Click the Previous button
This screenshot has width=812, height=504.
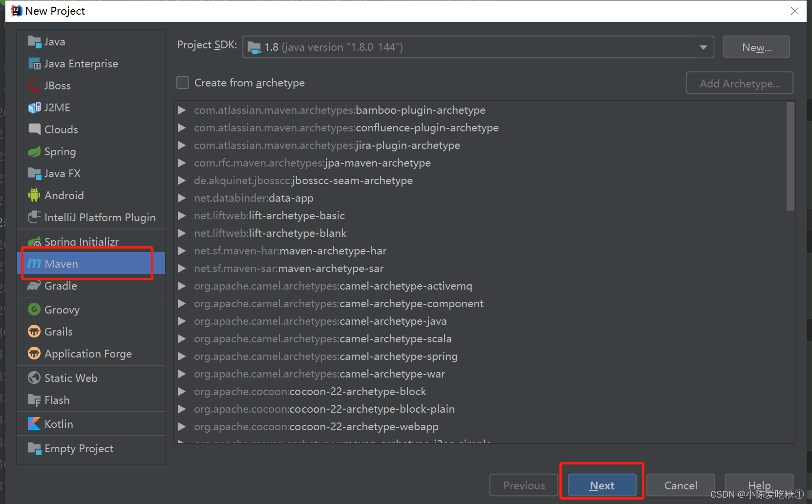pyautogui.click(x=524, y=485)
